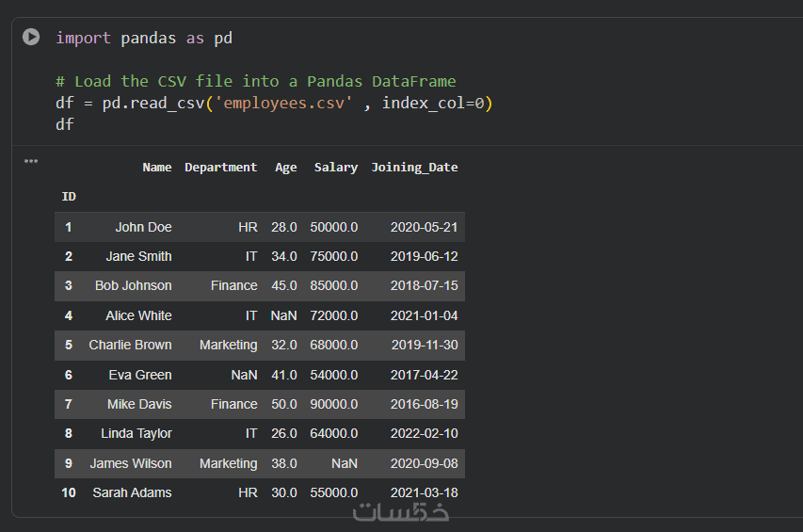Image resolution: width=803 pixels, height=532 pixels.
Task: Click the 'employees.csv' string in code
Action: pos(284,103)
